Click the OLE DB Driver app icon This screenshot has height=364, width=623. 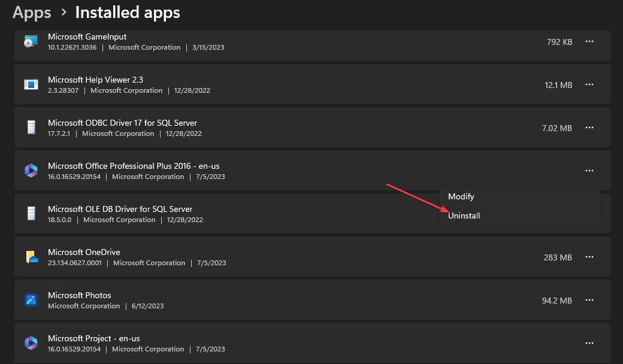point(31,214)
